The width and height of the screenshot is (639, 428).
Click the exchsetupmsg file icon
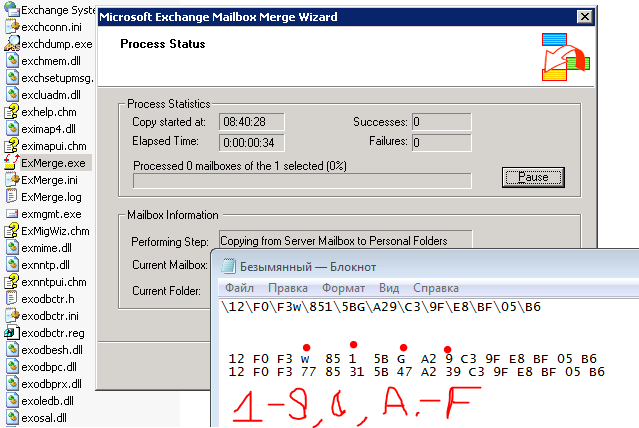coord(12,77)
